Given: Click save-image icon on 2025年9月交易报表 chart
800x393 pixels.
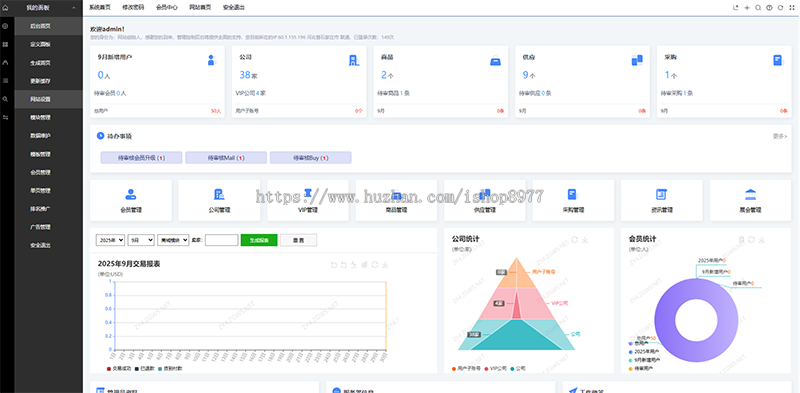Looking at the screenshot, I should click(x=386, y=264).
